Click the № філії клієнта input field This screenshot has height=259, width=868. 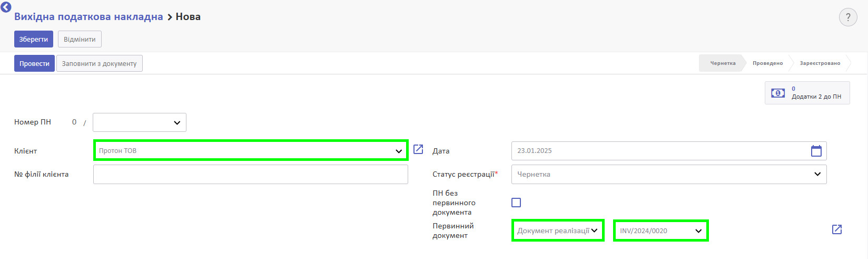pos(251,174)
